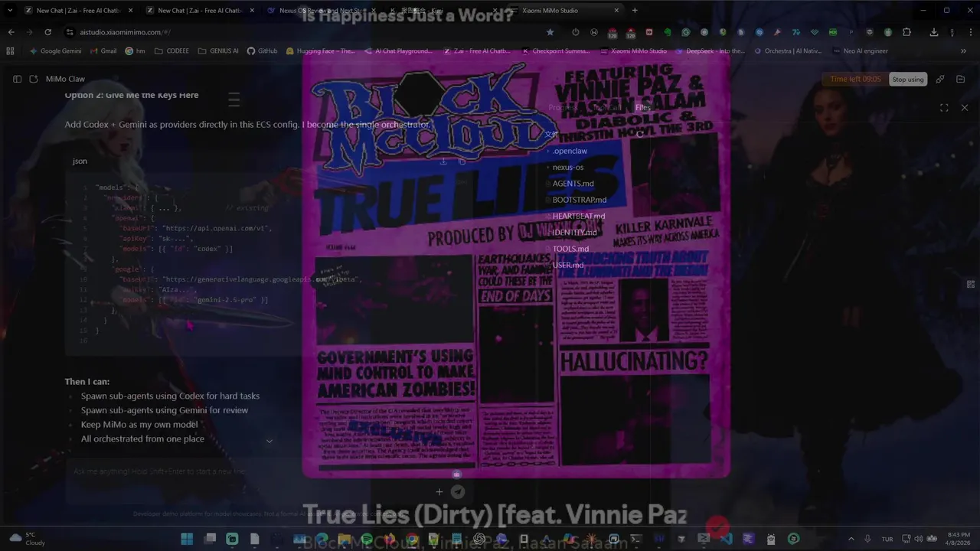Open AGENTS.md file
Screen dimensions: 980x551
[573, 184]
